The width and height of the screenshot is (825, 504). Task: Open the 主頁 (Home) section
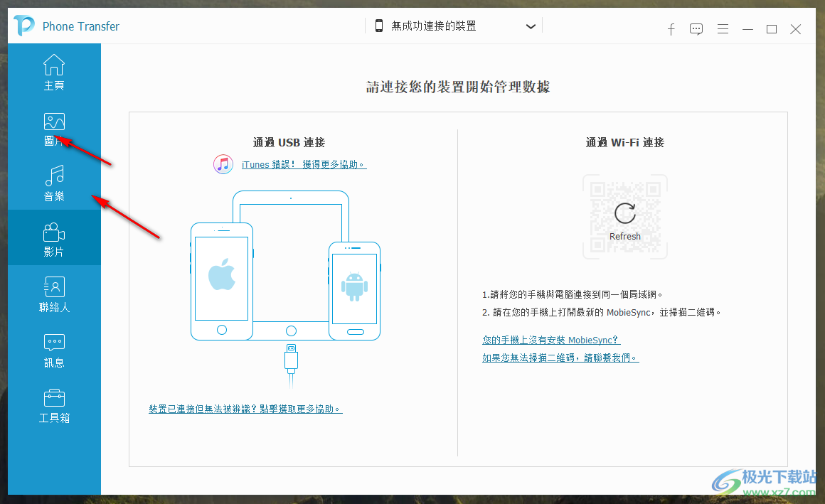(x=54, y=72)
